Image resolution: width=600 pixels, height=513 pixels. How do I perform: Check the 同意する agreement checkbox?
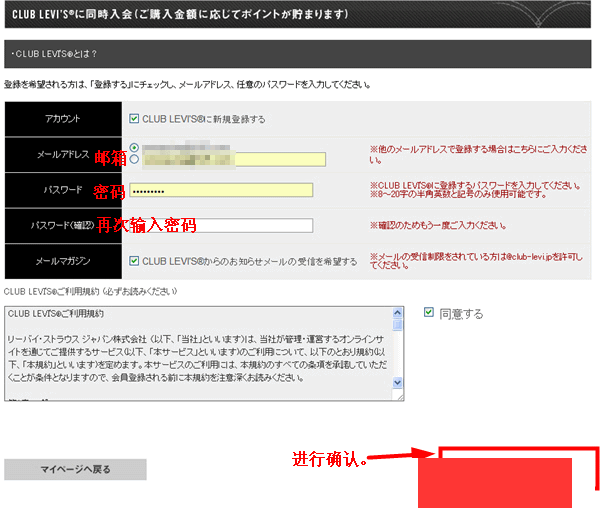click(x=429, y=312)
